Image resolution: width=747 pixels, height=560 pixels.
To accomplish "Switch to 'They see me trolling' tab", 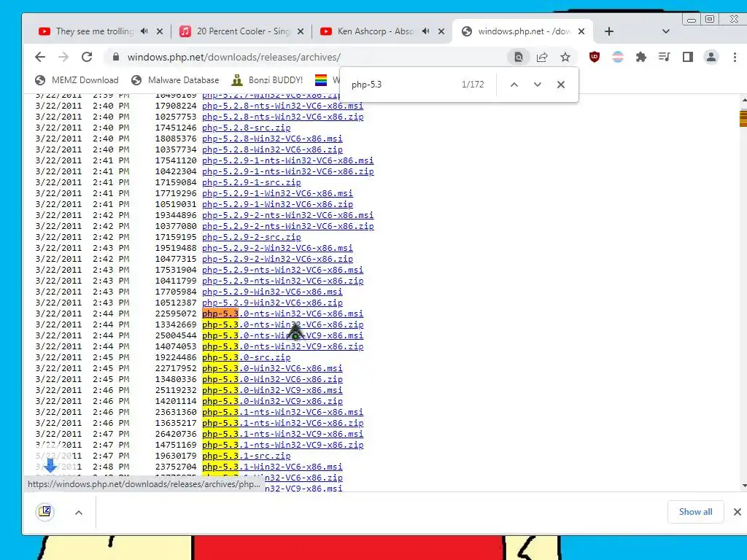I will click(x=96, y=31).
